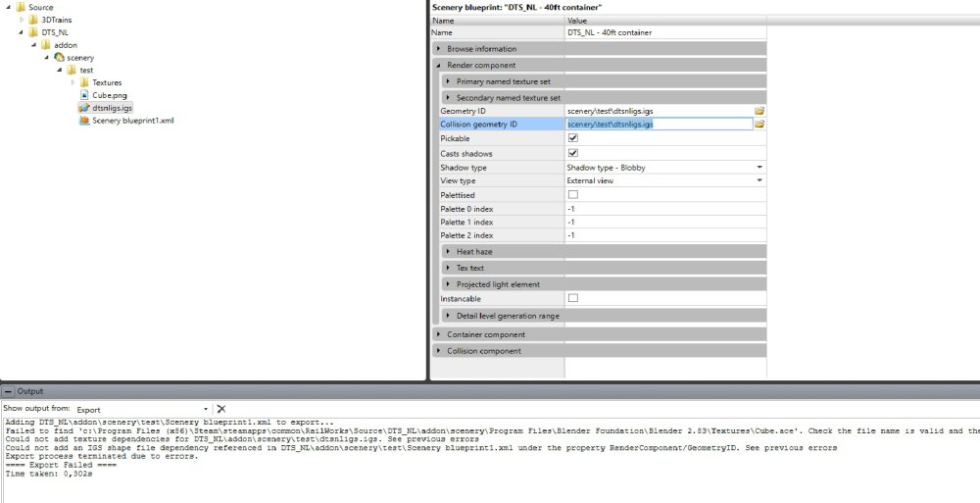This screenshot has width=980, height=503.
Task: Clear the output log with X icon
Action: pos(221,409)
